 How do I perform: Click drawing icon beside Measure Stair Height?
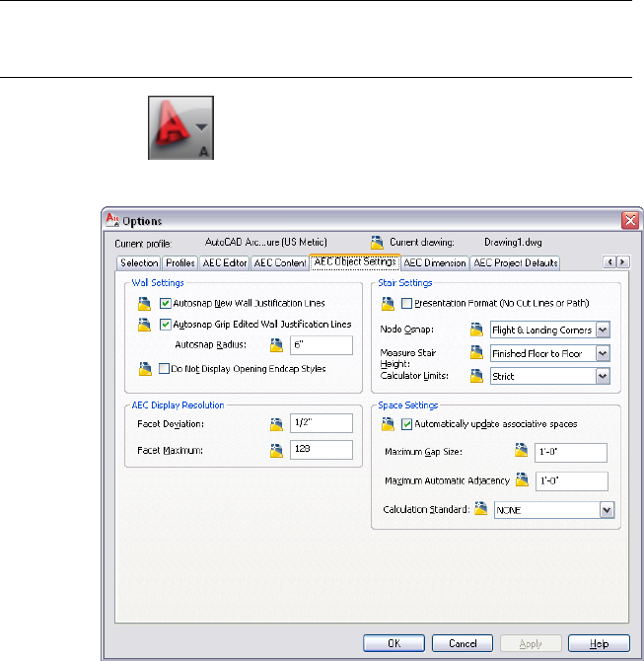(x=476, y=352)
